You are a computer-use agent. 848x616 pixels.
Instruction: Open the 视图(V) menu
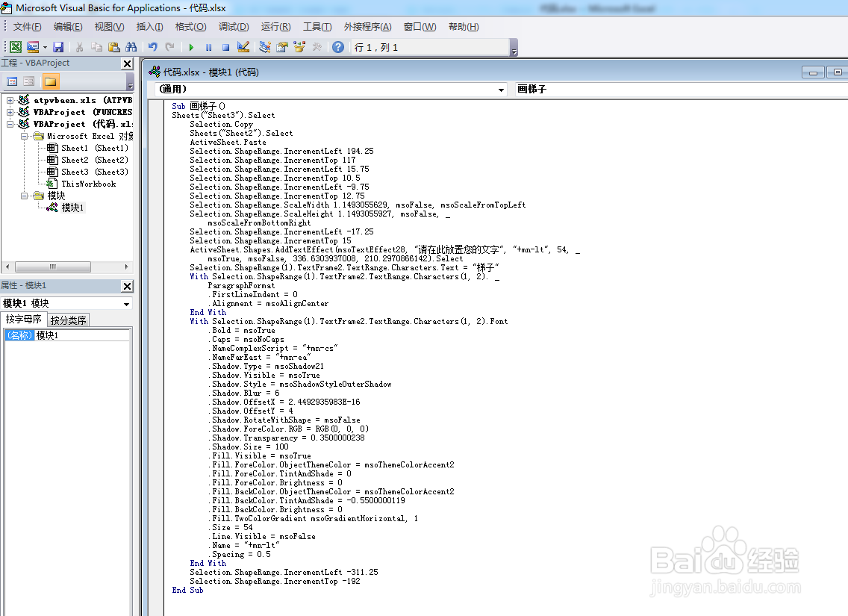pyautogui.click(x=109, y=26)
